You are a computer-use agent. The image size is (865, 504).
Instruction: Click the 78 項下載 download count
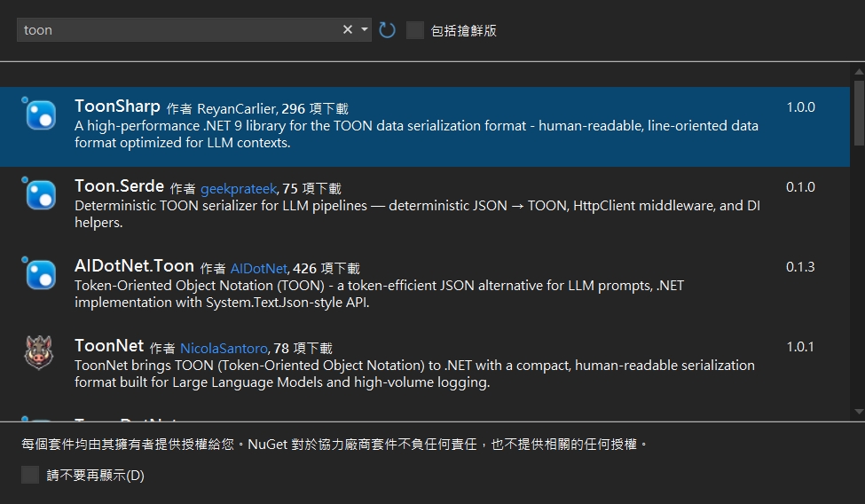click(303, 349)
